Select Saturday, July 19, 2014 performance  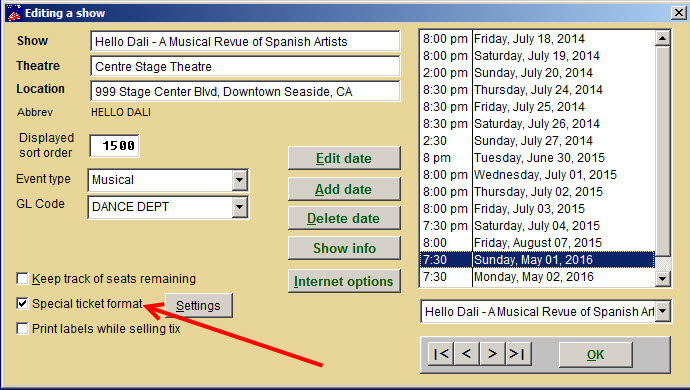(537, 56)
